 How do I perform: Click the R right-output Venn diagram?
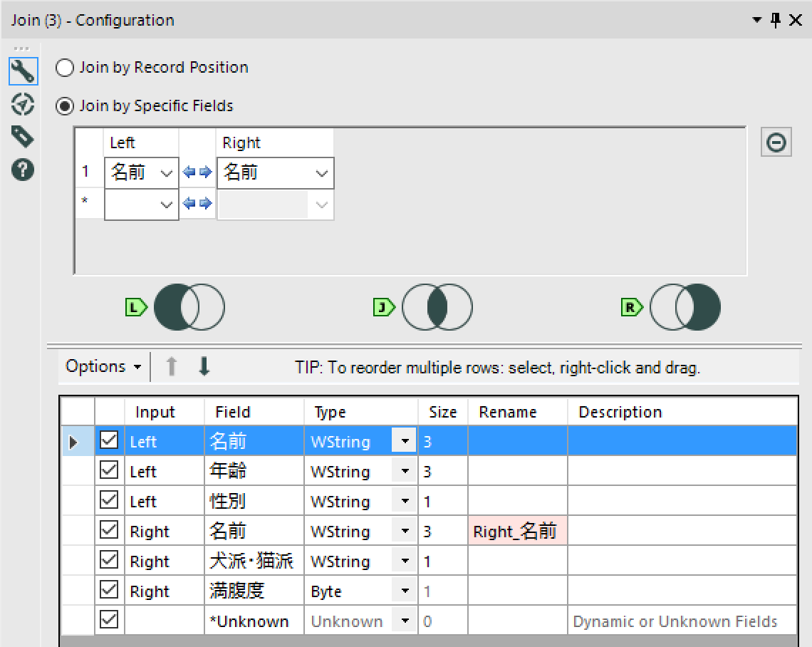[x=685, y=306]
